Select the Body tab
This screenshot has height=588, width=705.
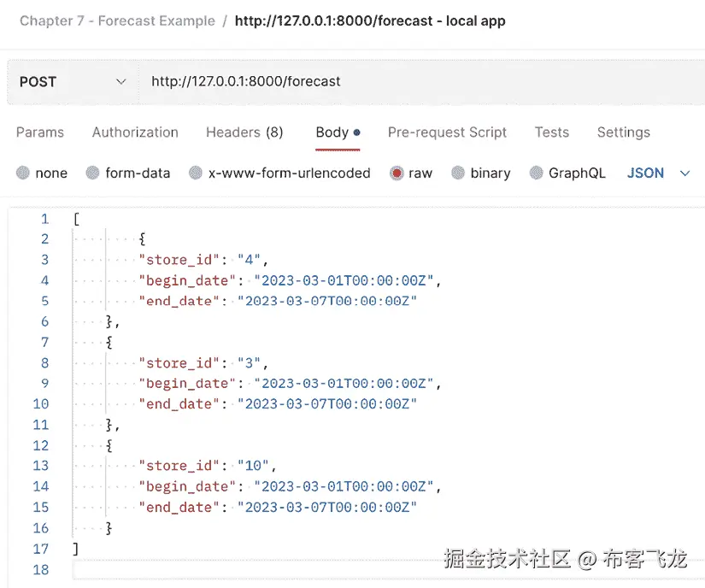point(332,132)
